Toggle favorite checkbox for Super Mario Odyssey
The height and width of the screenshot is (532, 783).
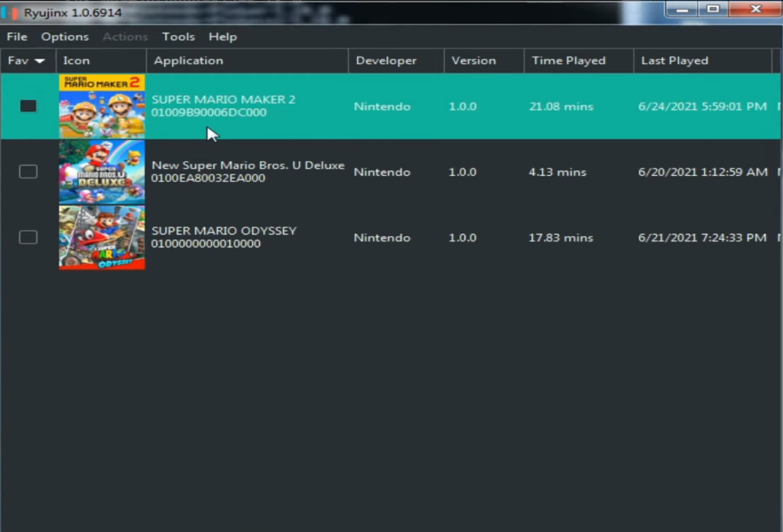coord(28,237)
